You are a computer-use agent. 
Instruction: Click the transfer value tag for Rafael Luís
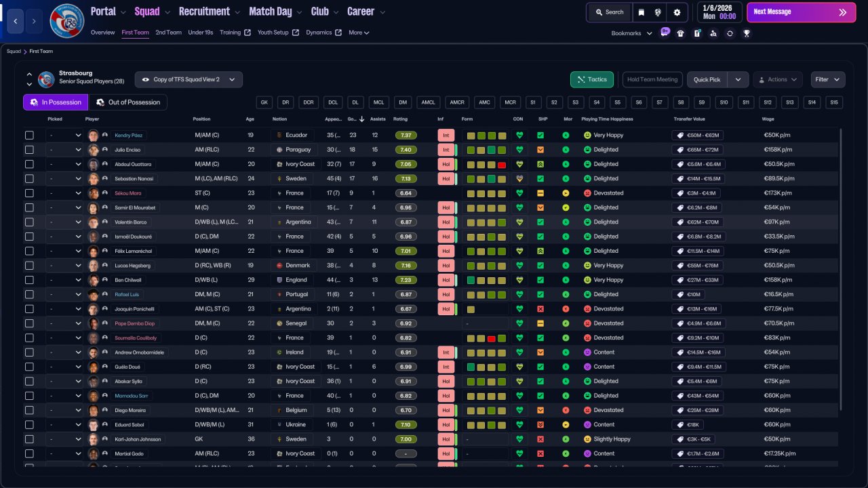click(688, 294)
